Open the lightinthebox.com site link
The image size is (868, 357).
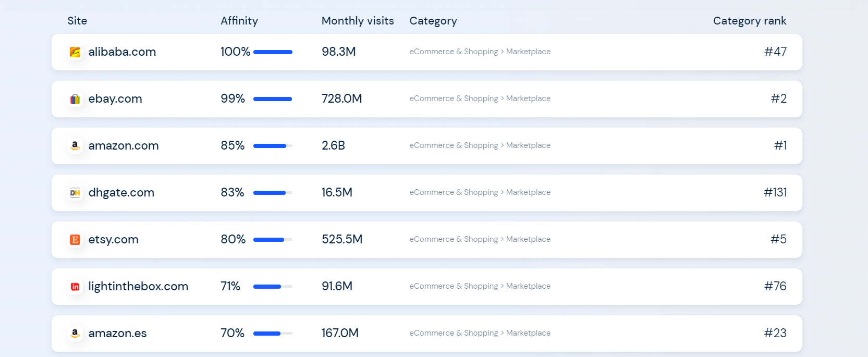point(138,286)
